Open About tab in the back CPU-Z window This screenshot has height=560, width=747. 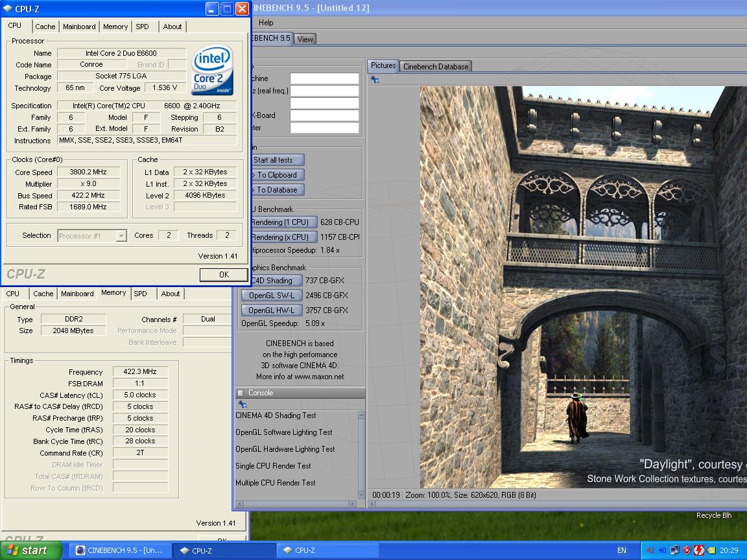(171, 294)
